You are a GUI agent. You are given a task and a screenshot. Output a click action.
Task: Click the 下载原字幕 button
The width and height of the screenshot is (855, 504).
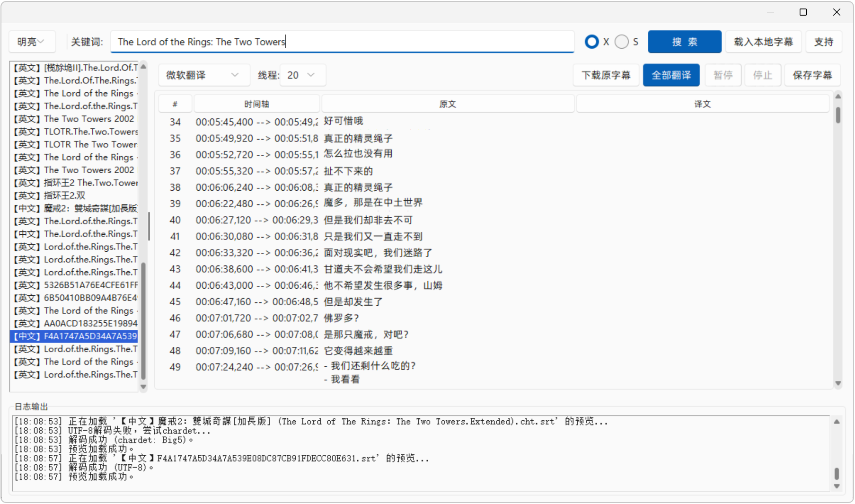606,75
